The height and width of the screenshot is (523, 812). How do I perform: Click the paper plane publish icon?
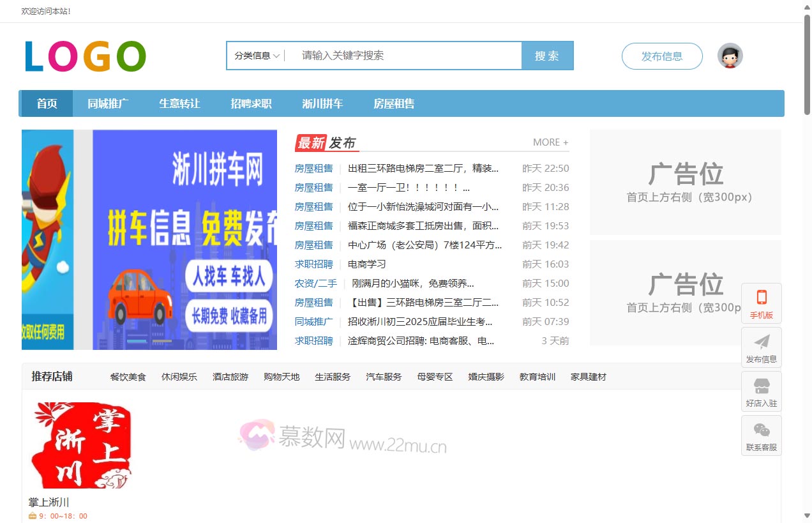[761, 342]
